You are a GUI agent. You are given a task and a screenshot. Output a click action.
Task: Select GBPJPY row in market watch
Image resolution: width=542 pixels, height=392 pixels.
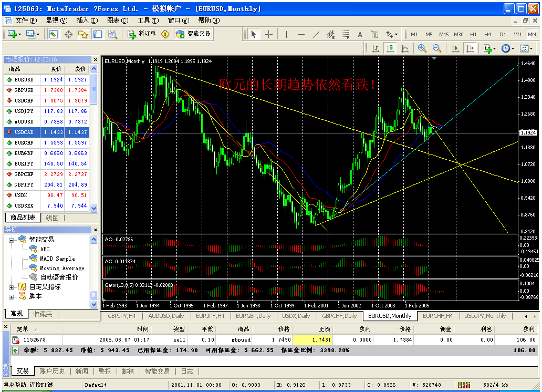click(47, 185)
